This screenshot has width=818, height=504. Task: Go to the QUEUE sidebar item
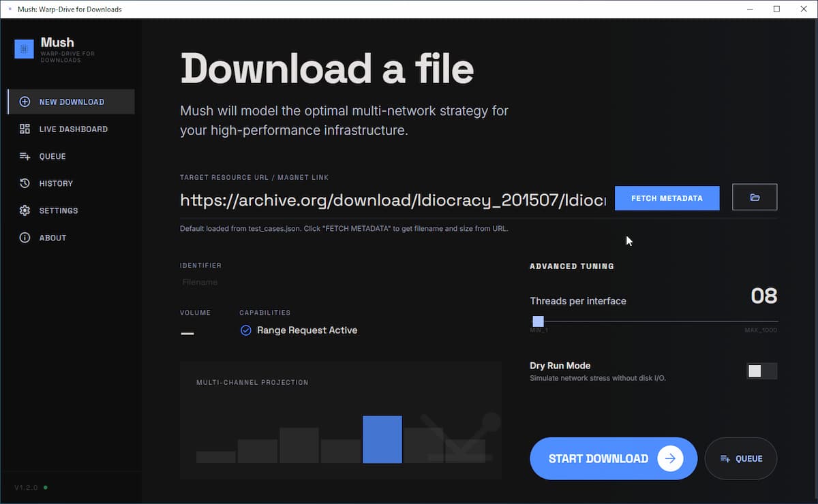(72, 156)
